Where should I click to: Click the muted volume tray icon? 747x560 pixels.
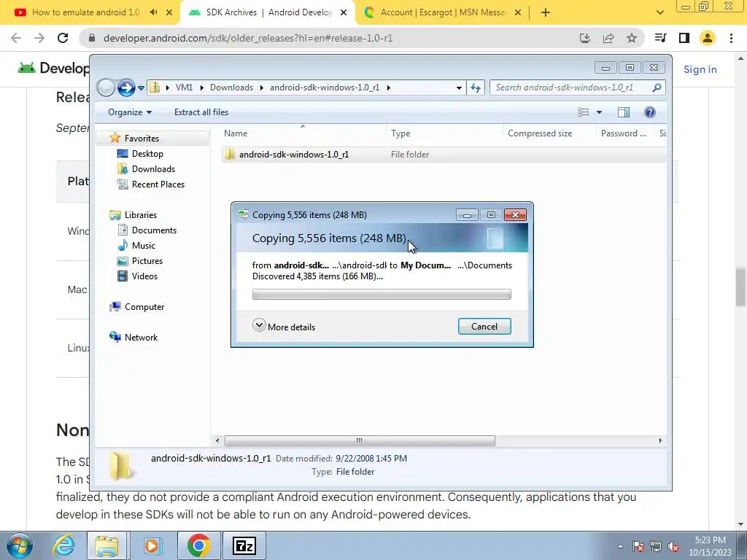[x=673, y=546]
